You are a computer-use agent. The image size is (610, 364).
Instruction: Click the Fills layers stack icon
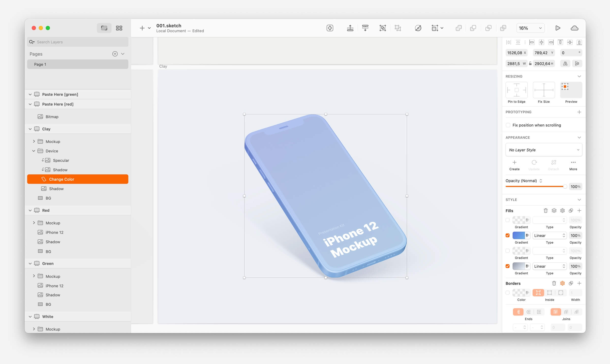tap(554, 210)
